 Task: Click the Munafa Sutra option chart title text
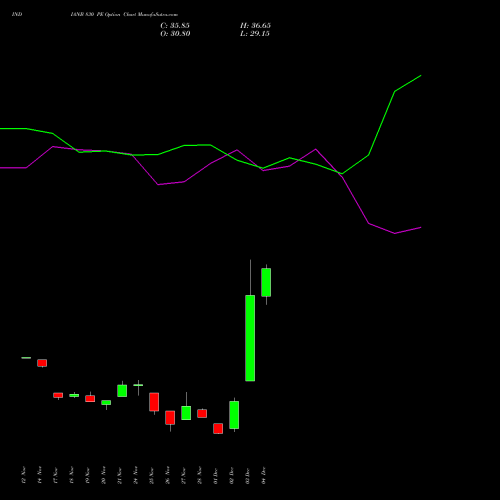[x=124, y=15]
